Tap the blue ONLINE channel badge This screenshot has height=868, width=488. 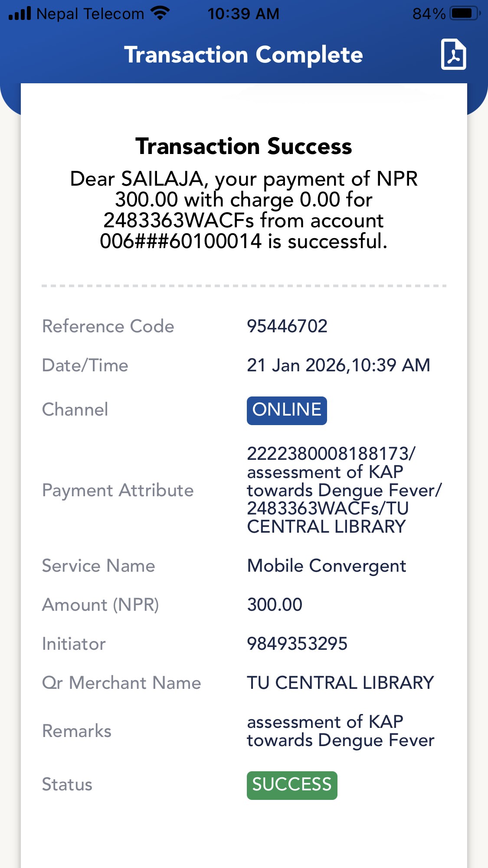click(287, 410)
